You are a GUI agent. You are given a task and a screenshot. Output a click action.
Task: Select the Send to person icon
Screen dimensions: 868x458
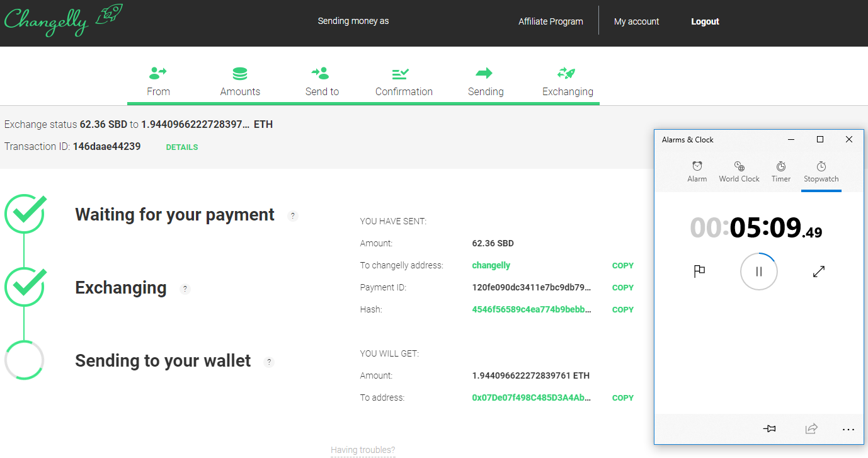point(321,73)
